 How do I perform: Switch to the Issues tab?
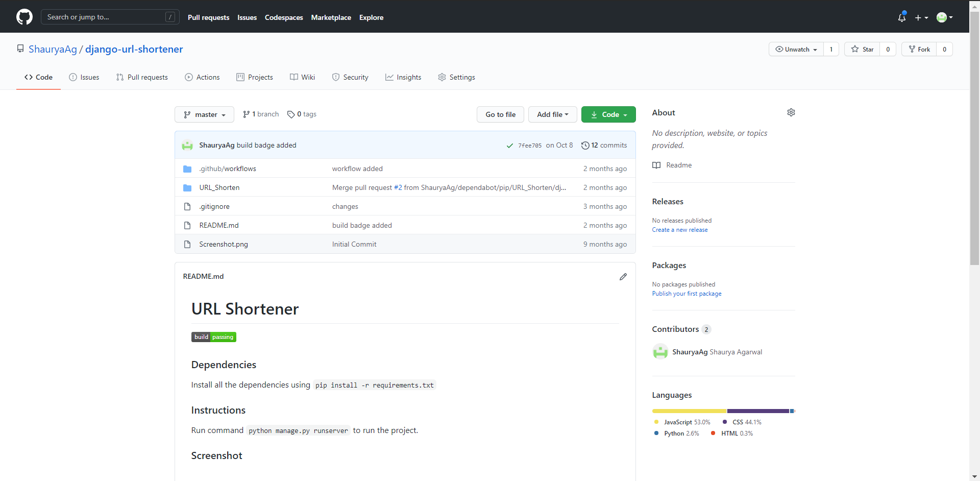click(84, 77)
